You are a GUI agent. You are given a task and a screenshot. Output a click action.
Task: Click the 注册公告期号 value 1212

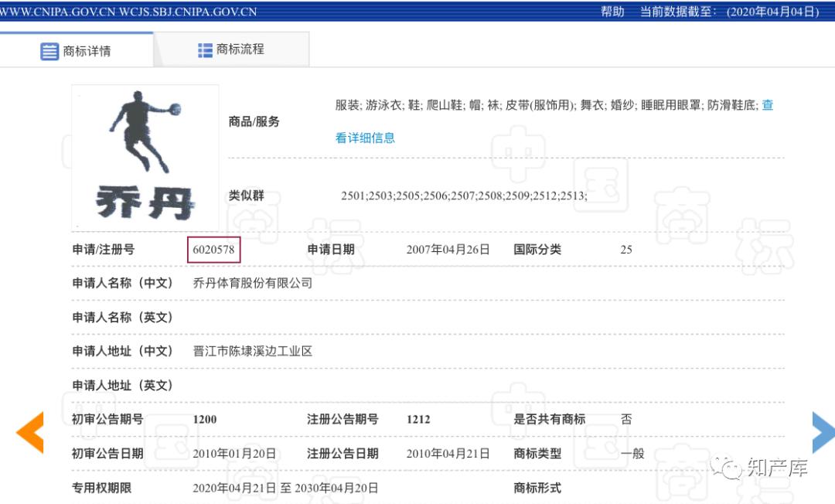(x=418, y=419)
